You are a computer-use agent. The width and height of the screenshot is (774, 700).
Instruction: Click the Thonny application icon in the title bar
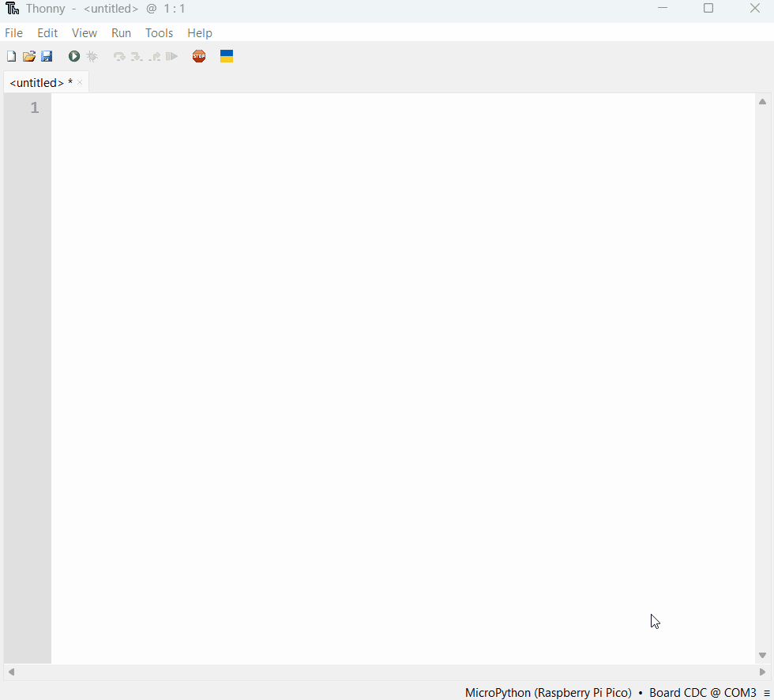(13, 9)
